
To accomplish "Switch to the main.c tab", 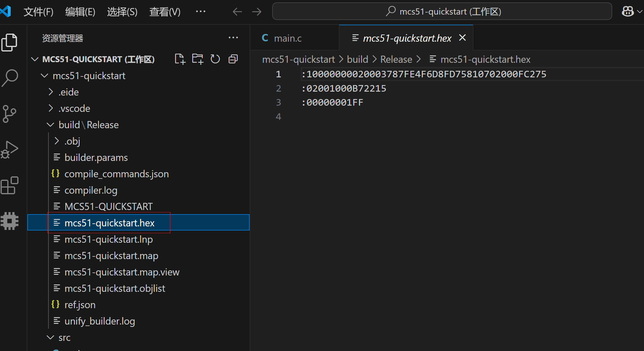I will (287, 38).
